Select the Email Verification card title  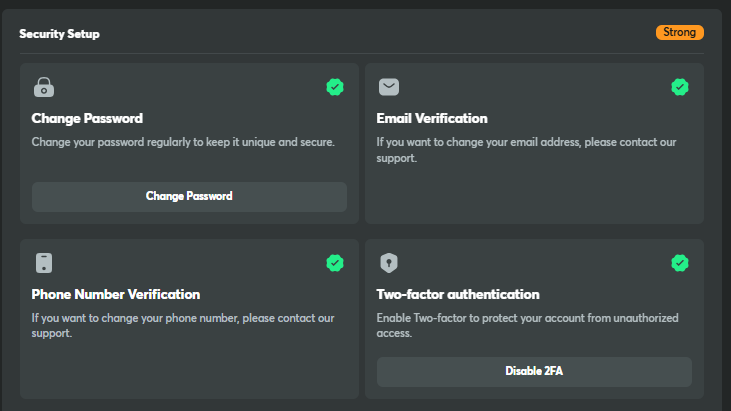click(432, 118)
